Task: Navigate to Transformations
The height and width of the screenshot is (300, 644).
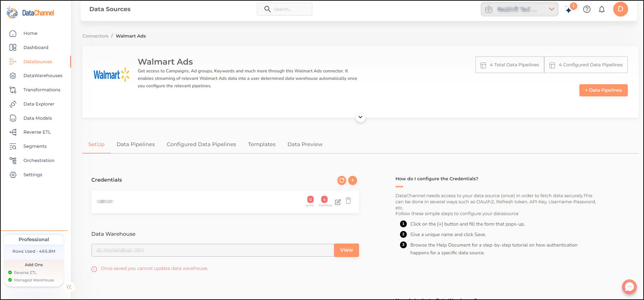Action: point(42,90)
